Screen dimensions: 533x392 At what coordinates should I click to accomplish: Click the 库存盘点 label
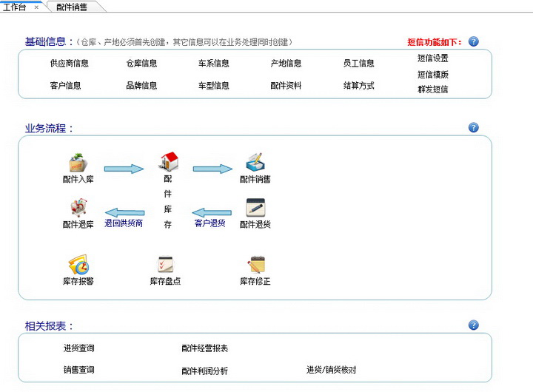pyautogui.click(x=166, y=281)
